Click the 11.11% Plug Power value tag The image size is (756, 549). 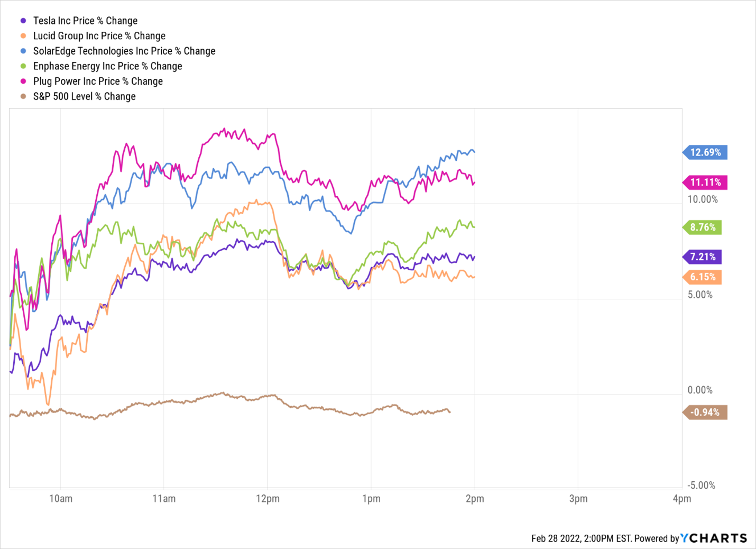[x=705, y=182]
